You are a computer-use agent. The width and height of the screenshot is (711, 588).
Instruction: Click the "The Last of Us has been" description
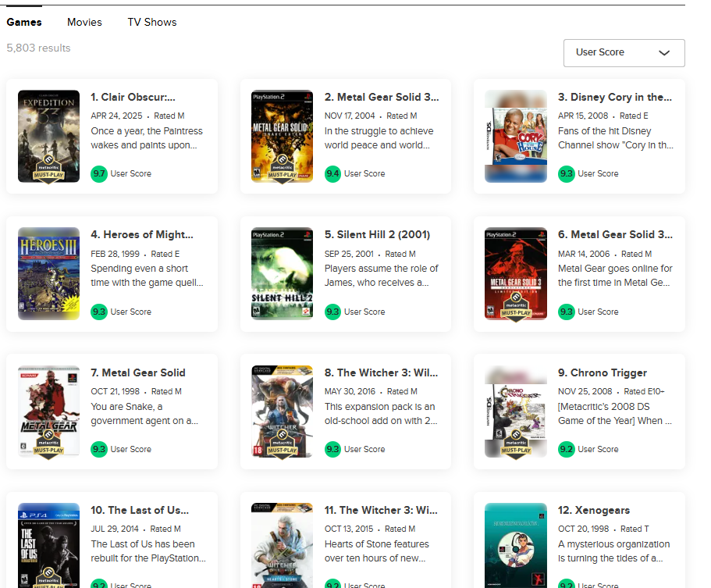[x=148, y=551]
